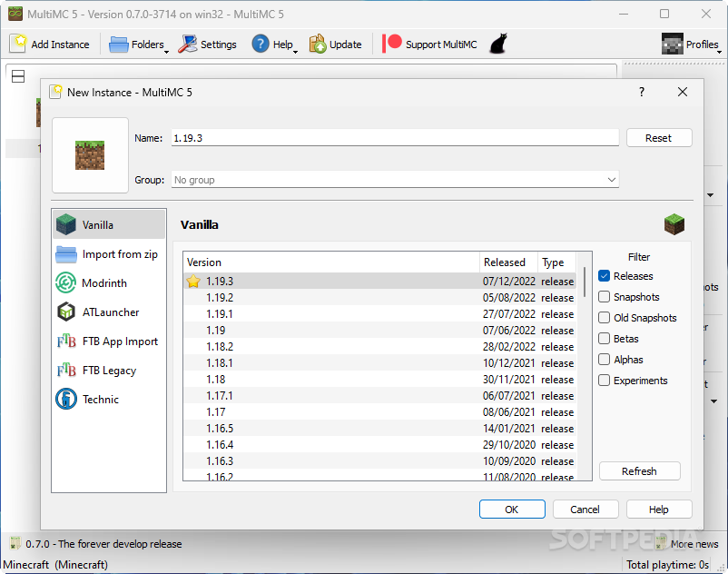Click Support MultiMC Patreon button
Image resolution: width=728 pixels, height=574 pixels.
tap(429, 45)
